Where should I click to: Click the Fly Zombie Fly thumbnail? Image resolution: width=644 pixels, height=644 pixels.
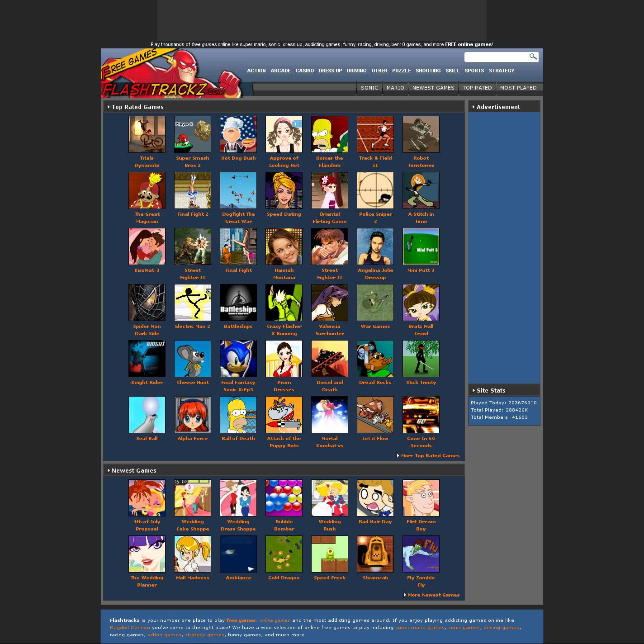point(421,554)
